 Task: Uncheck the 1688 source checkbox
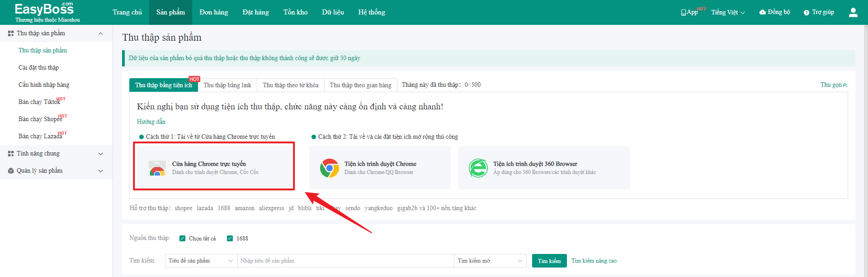[x=230, y=239]
